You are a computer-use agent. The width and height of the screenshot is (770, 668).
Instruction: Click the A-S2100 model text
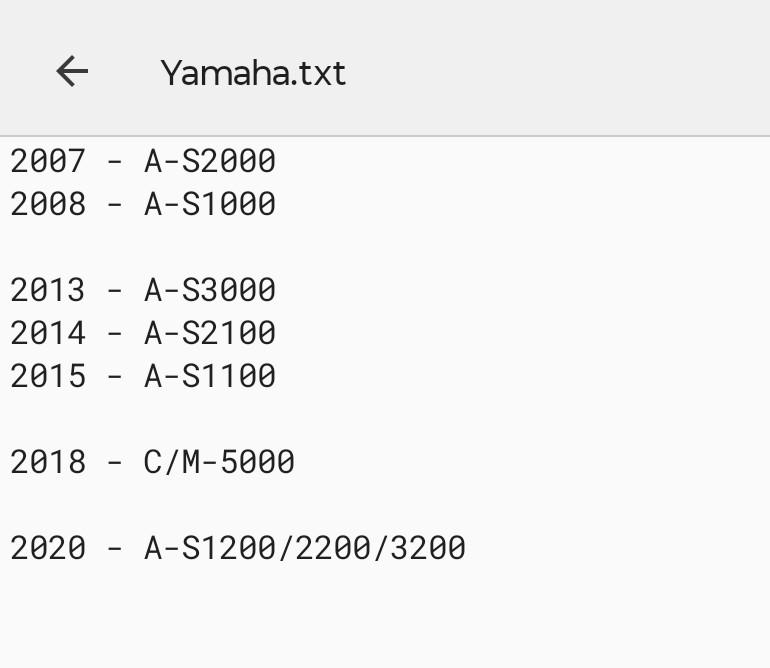(210, 333)
